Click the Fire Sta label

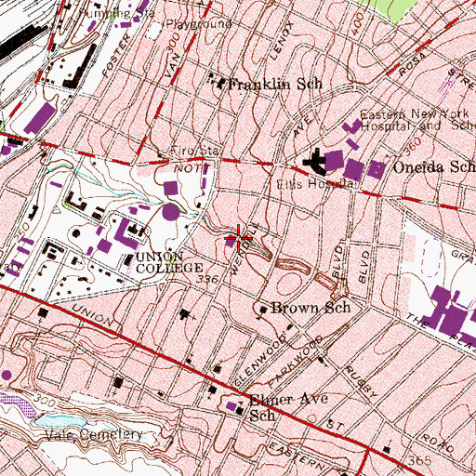tap(195, 152)
